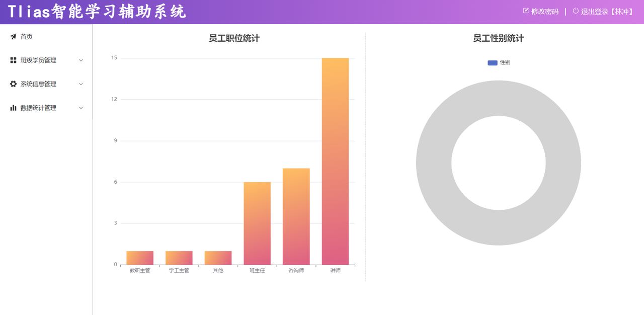Click the grid icon beside 班级学员管理

click(13, 60)
